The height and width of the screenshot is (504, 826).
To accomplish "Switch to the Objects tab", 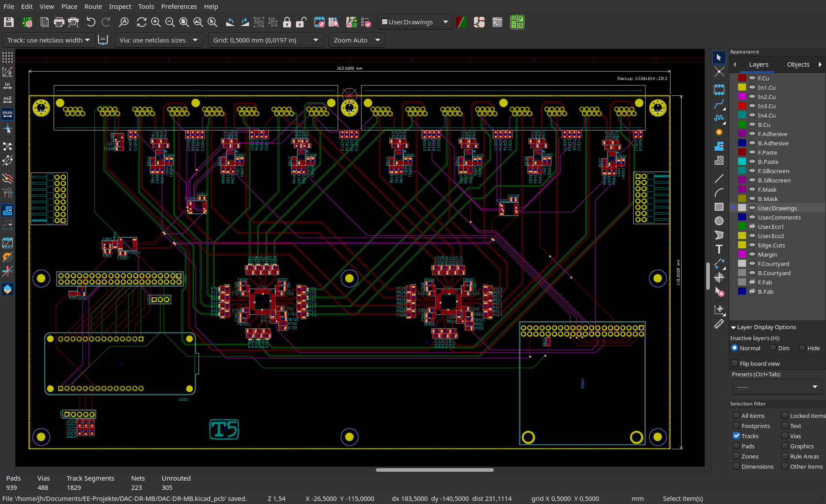I will point(798,64).
